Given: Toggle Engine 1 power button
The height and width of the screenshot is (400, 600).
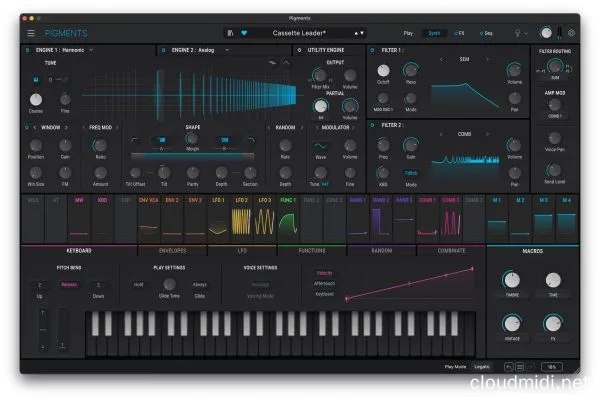Looking at the screenshot, I should (x=26, y=49).
